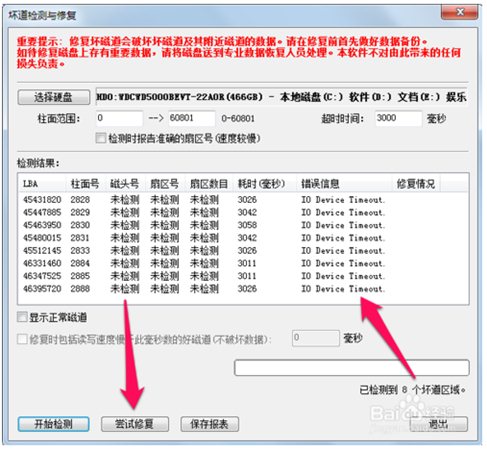Click the 选择硬盘 button
Screen dimensions: 487x450
pos(54,97)
